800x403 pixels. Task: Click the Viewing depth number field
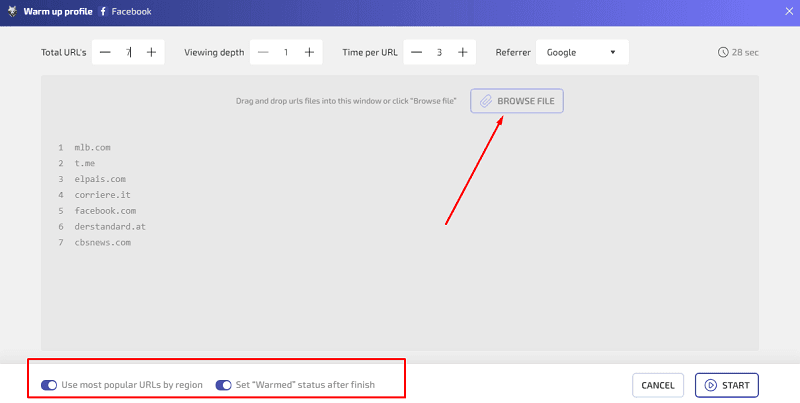point(286,53)
